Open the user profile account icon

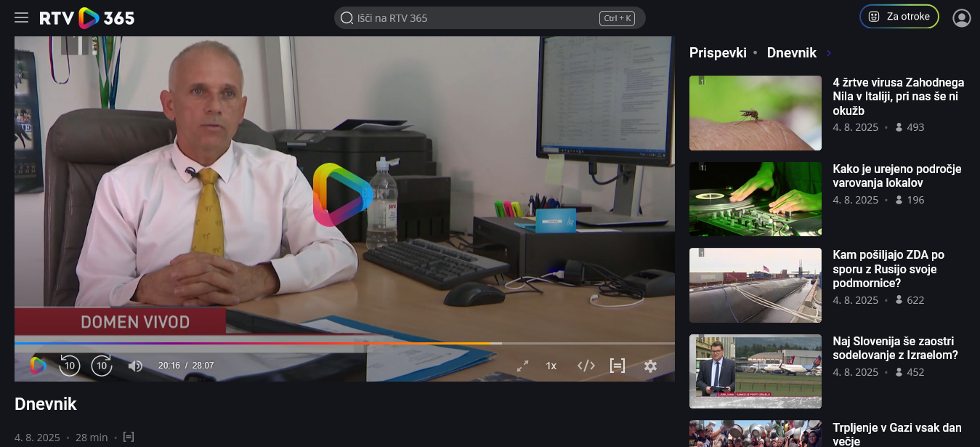point(962,17)
